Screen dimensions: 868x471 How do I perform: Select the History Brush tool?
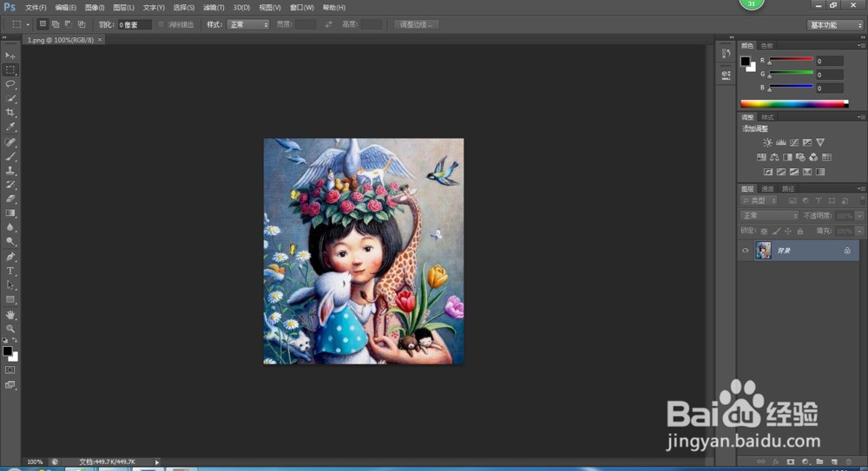[x=10, y=185]
